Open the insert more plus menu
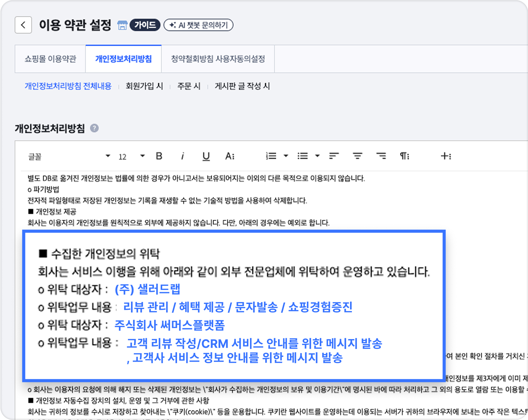Image resolution: width=528 pixels, height=420 pixels. 446,156
